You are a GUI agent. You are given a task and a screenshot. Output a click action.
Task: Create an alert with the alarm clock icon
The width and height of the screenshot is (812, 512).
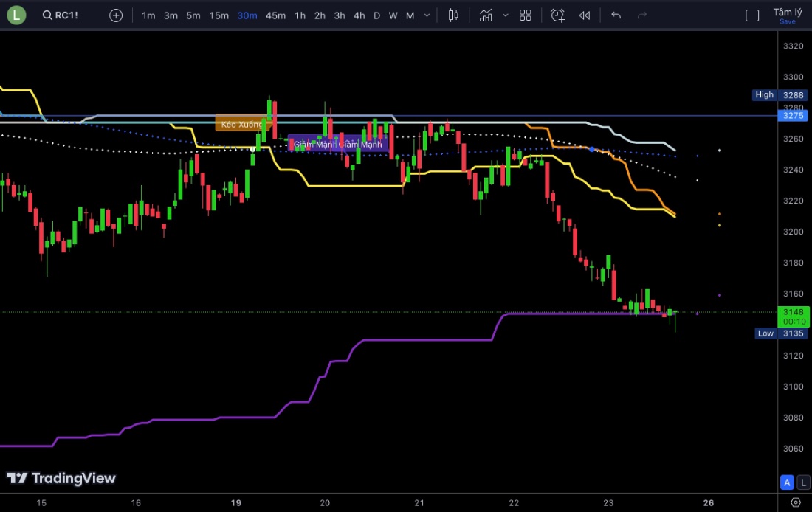(557, 15)
